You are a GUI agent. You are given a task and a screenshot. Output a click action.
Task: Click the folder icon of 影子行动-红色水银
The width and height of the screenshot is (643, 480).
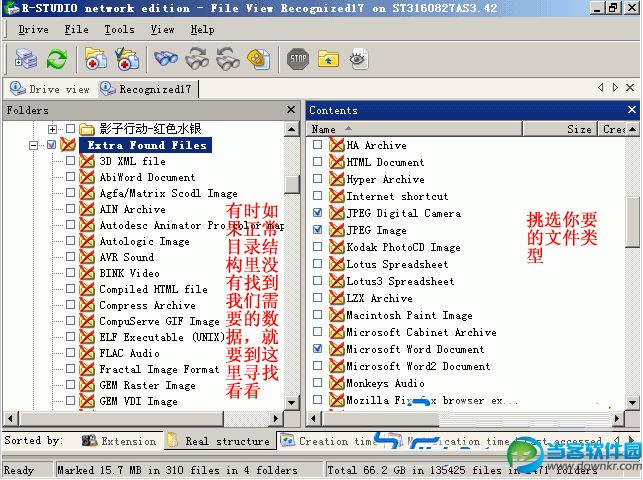tap(87, 129)
